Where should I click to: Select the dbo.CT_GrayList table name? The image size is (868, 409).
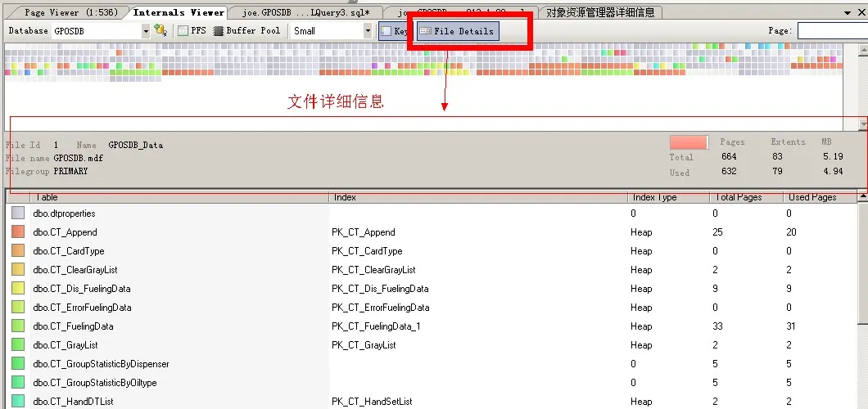66,345
